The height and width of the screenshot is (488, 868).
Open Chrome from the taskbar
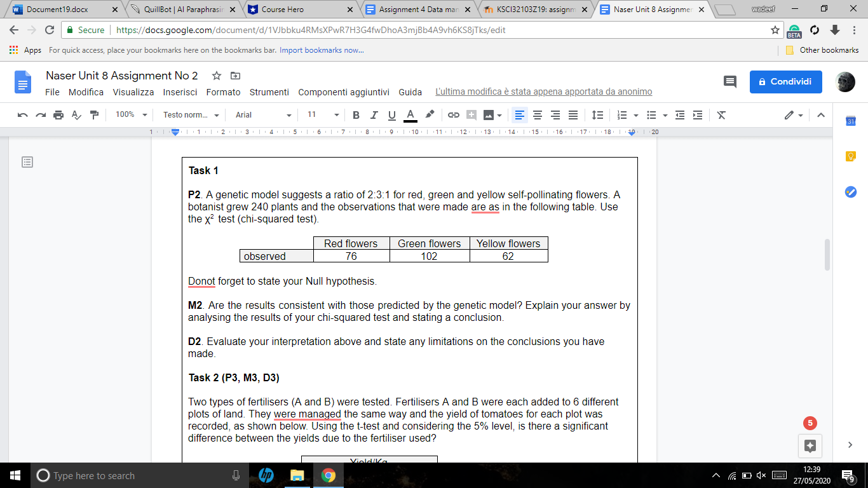click(328, 475)
